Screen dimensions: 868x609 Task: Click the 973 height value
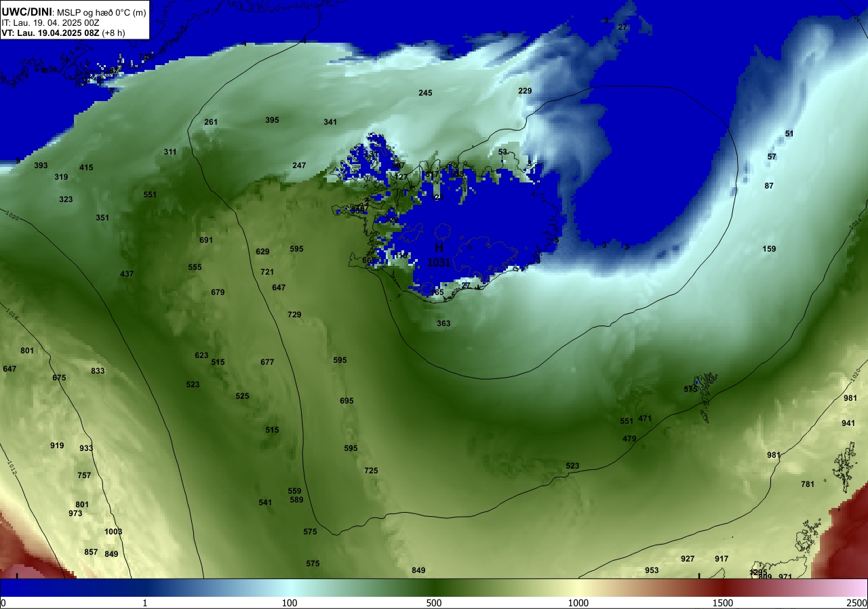(x=75, y=513)
